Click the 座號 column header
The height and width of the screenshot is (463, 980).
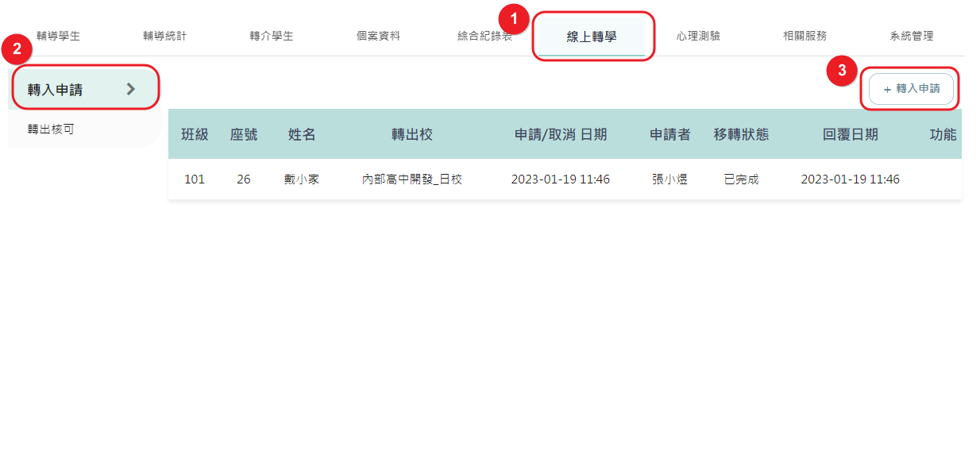[244, 135]
